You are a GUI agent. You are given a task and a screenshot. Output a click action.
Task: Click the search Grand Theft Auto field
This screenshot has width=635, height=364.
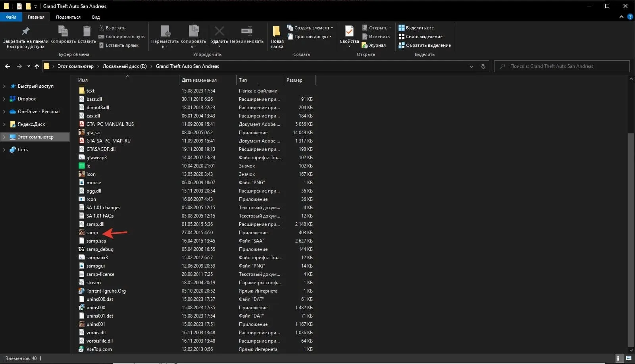[x=562, y=66]
